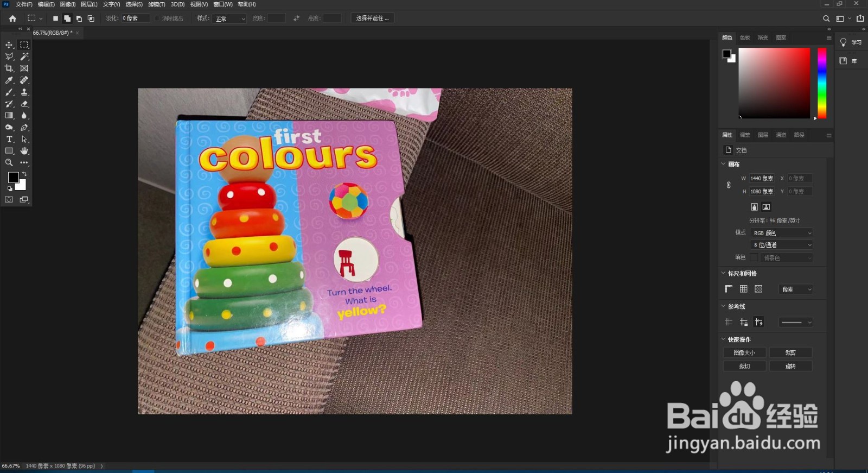The width and height of the screenshot is (868, 473).
Task: Open the 滤镜(T) menu
Action: pyautogui.click(x=157, y=4)
